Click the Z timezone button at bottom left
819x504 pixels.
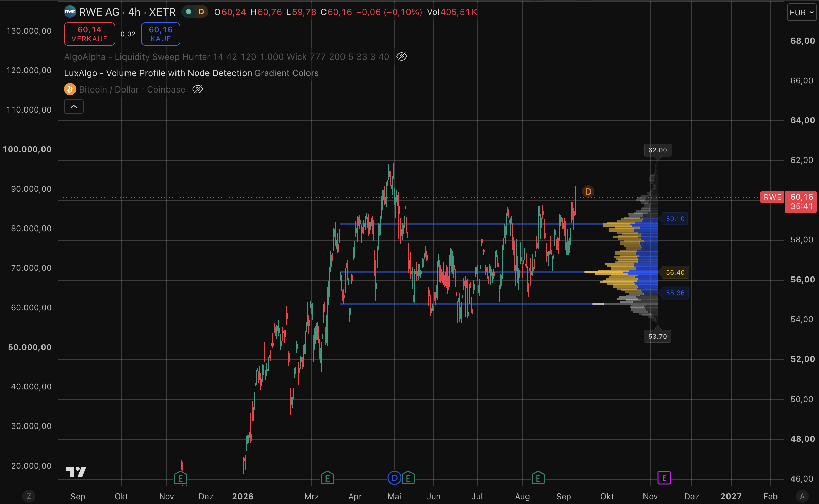(x=29, y=496)
